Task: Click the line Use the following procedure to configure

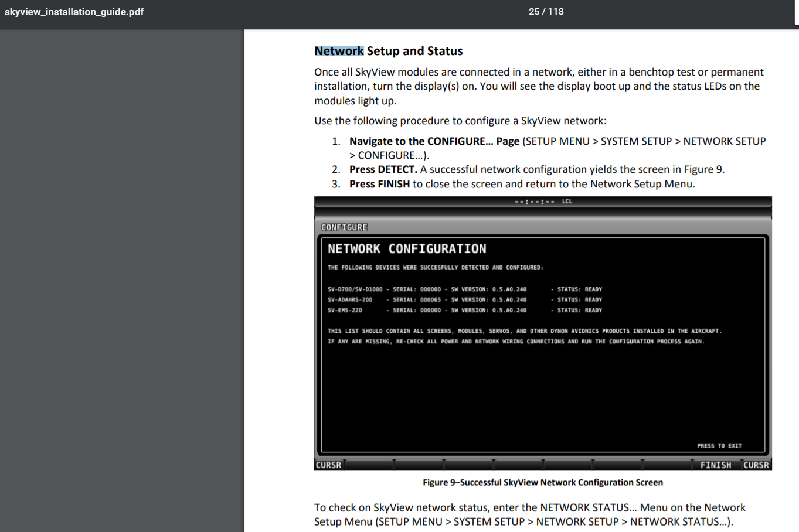Action: (460, 121)
